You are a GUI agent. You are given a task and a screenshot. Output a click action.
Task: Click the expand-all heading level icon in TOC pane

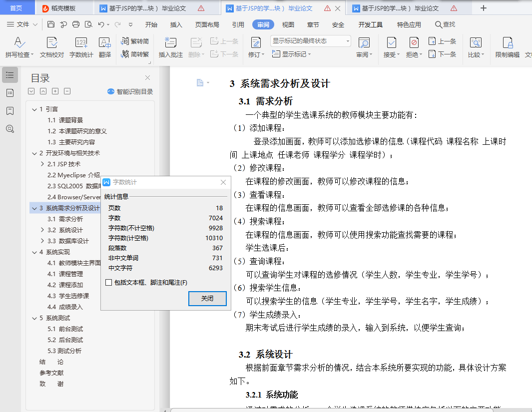[x=55, y=91]
